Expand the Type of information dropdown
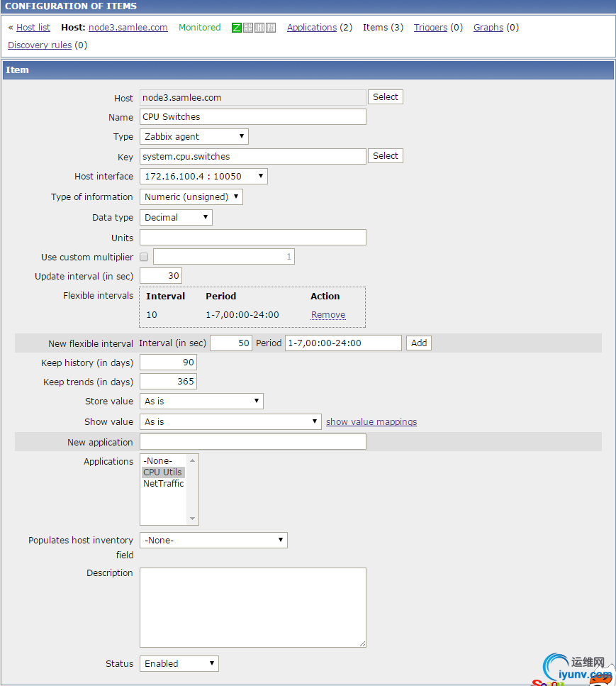The width and height of the screenshot is (616, 686). pos(191,197)
